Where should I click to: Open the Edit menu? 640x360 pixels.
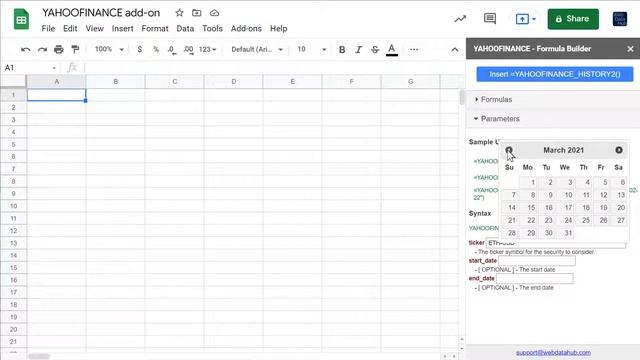point(70,29)
